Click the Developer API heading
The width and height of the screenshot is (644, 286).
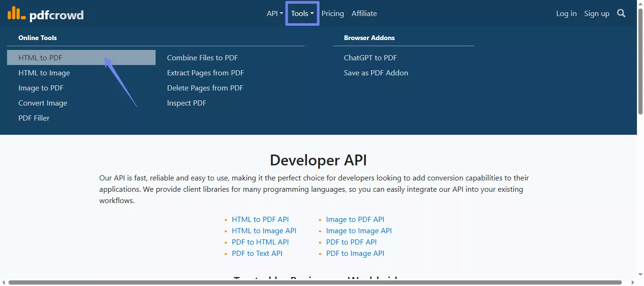click(x=318, y=160)
